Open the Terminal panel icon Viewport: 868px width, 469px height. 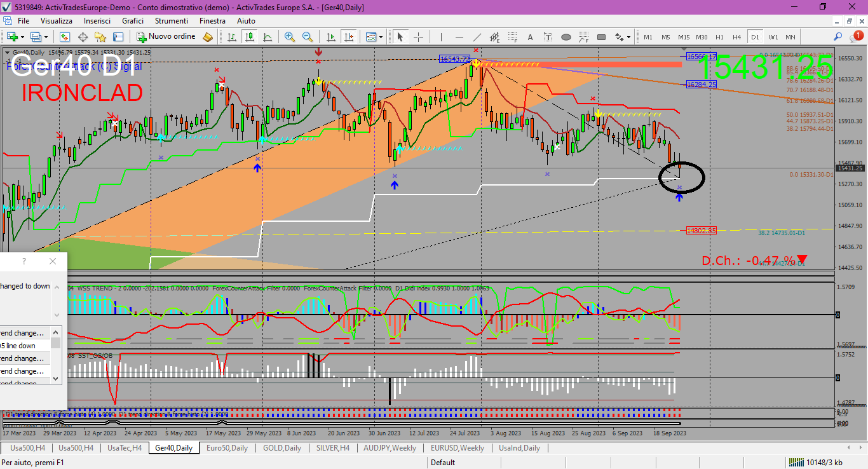click(x=118, y=37)
